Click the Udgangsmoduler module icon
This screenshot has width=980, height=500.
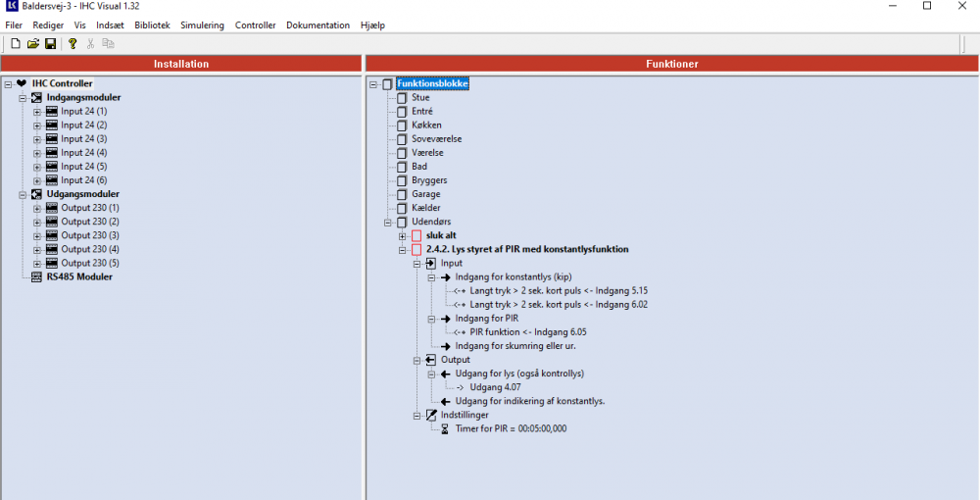pos(37,194)
